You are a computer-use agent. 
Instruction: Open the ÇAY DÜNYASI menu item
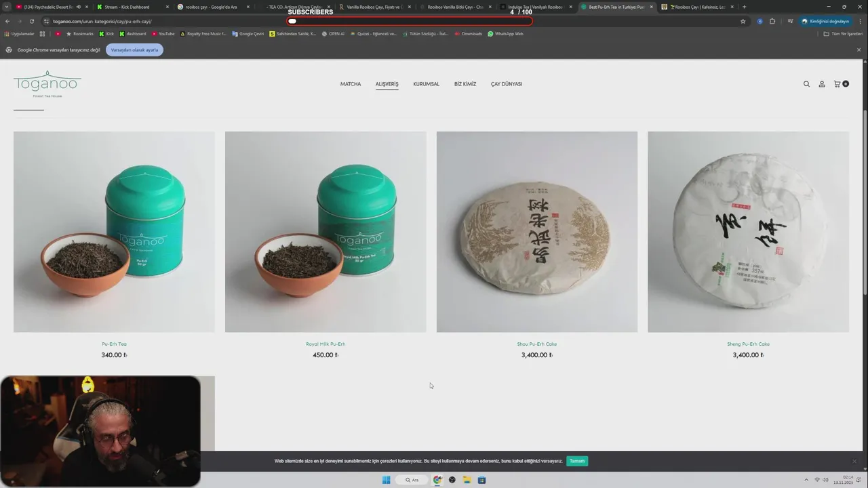[507, 84]
